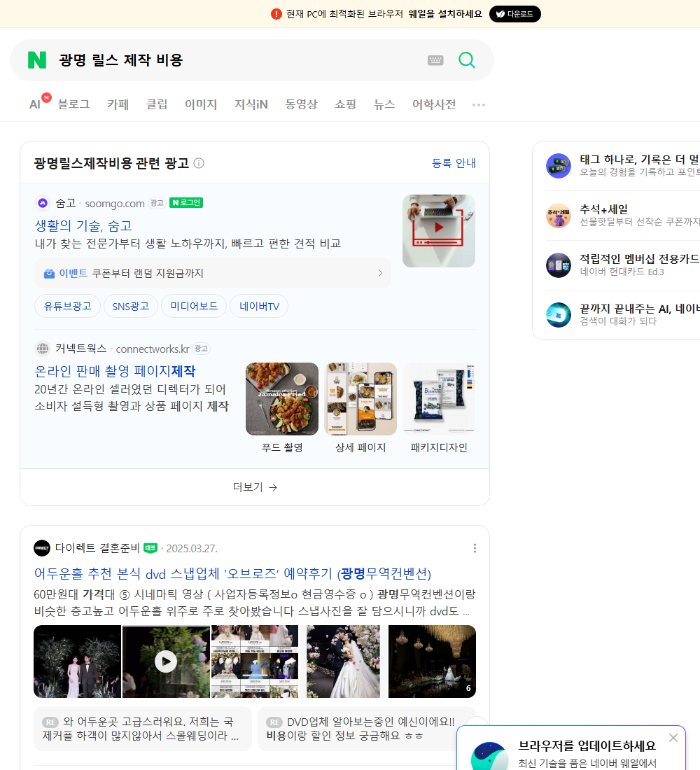Screen dimensions: 700x770
Task: Switch to the 클립 tab
Action: [157, 104]
